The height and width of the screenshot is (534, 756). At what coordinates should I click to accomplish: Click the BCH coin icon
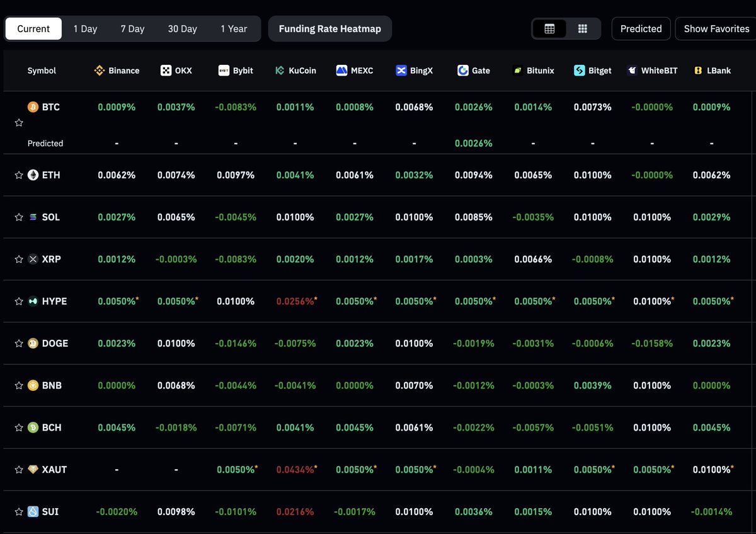coord(33,427)
